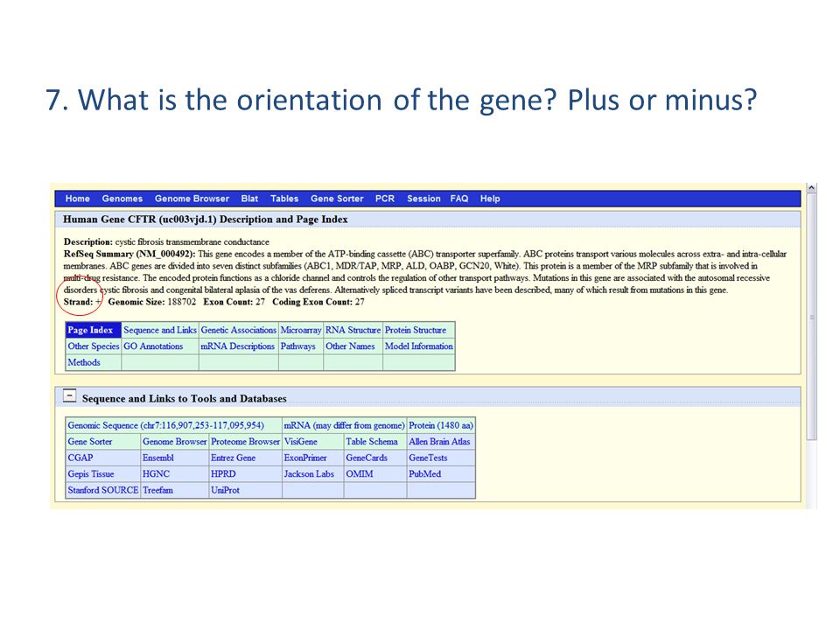
Task: Jump to Microarray section
Action: [301, 330]
